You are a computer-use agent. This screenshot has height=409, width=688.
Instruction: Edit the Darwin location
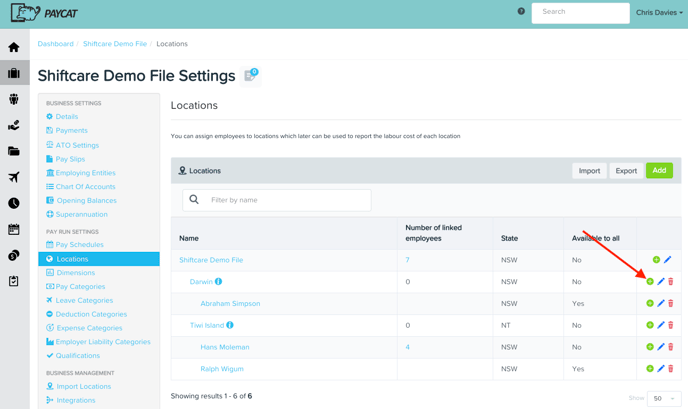(x=661, y=281)
